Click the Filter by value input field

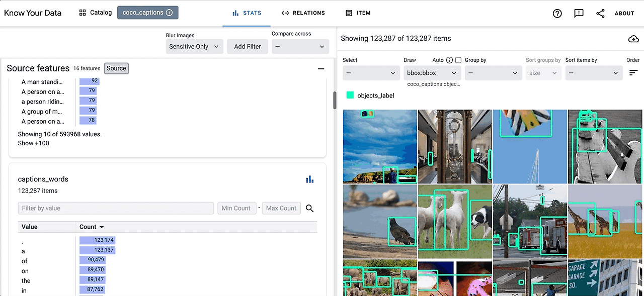(x=116, y=208)
